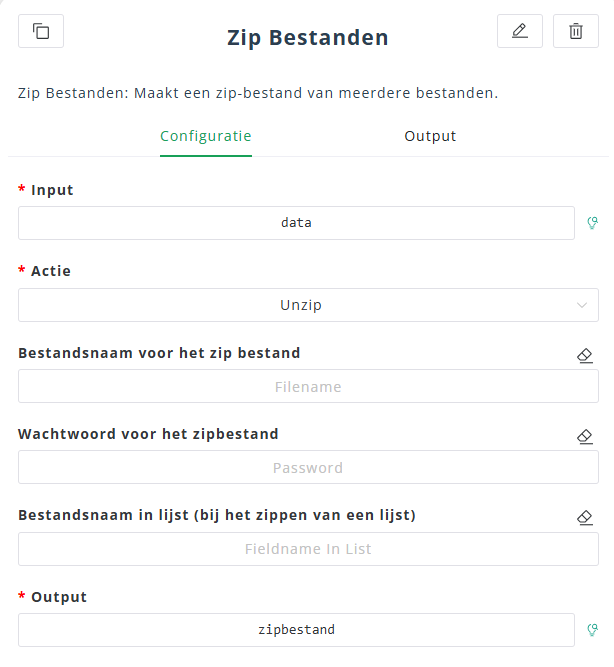Focus the 'Fieldname In List' input field
Image resolution: width=614 pixels, height=667 pixels.
[x=308, y=549]
